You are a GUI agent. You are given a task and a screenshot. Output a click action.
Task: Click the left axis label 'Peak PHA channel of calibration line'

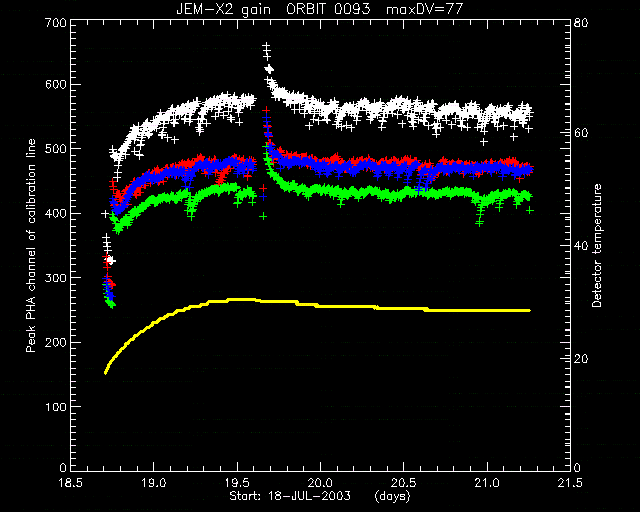(x=31, y=246)
